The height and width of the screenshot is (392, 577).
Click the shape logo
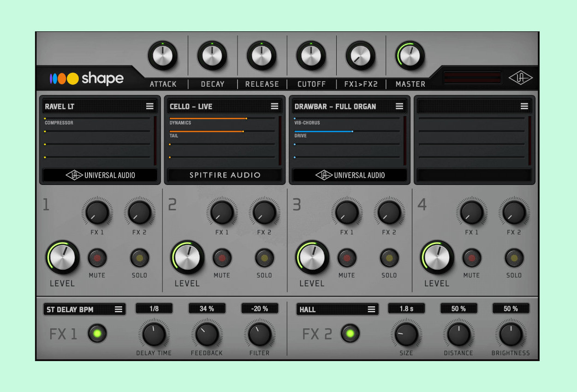(x=87, y=79)
